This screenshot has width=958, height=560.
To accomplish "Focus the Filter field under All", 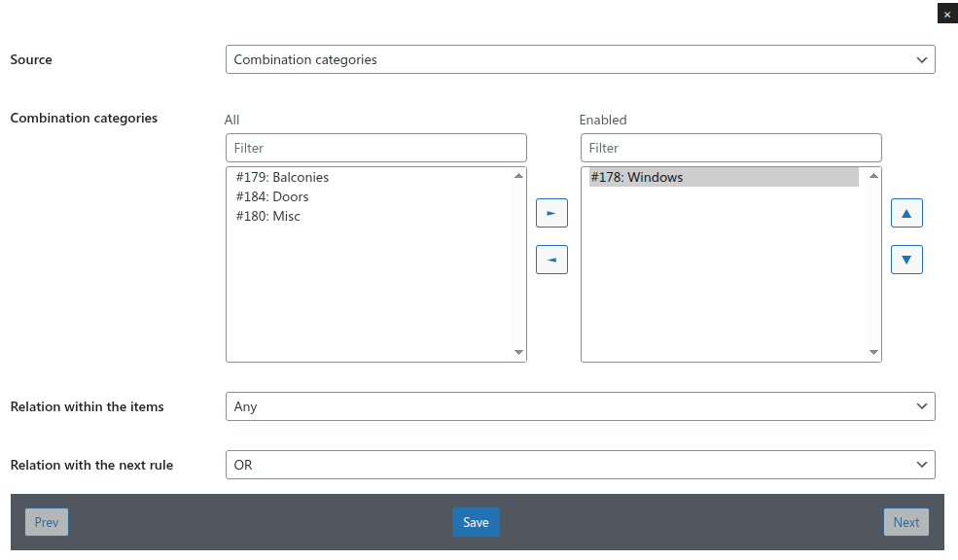I will coord(375,148).
